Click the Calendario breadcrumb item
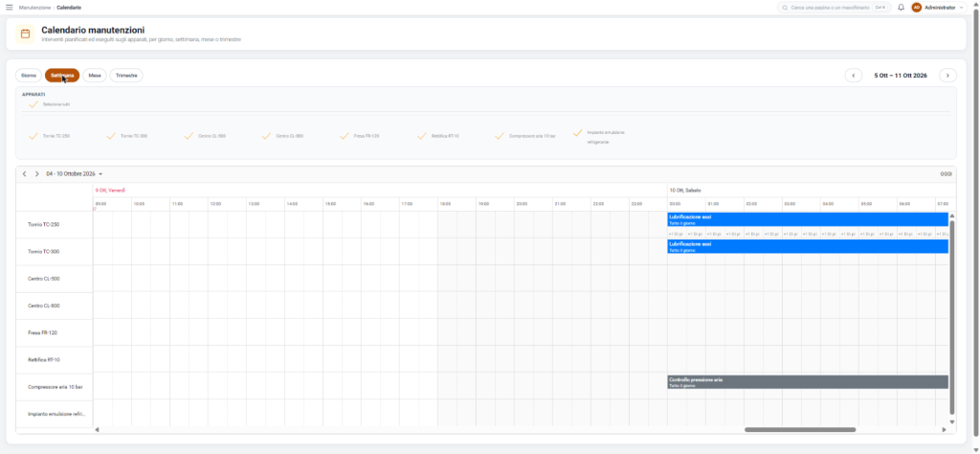The width and height of the screenshot is (980, 454). (x=69, y=8)
